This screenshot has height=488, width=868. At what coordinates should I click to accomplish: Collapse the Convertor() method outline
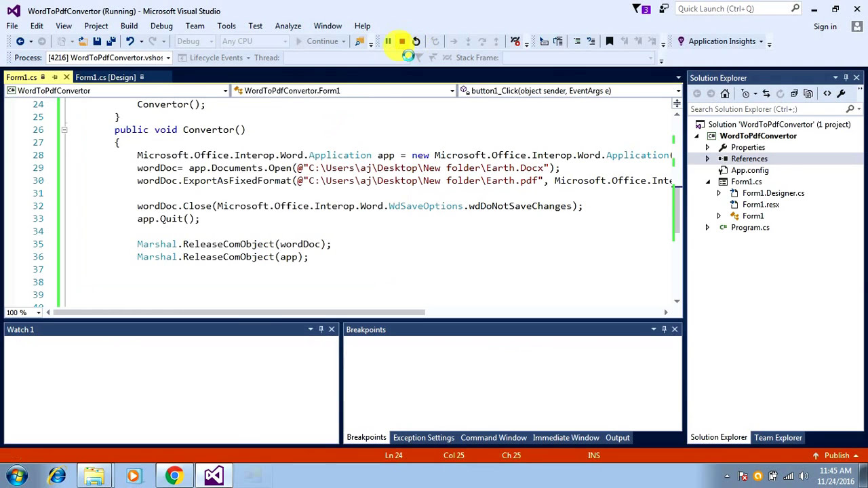64,129
